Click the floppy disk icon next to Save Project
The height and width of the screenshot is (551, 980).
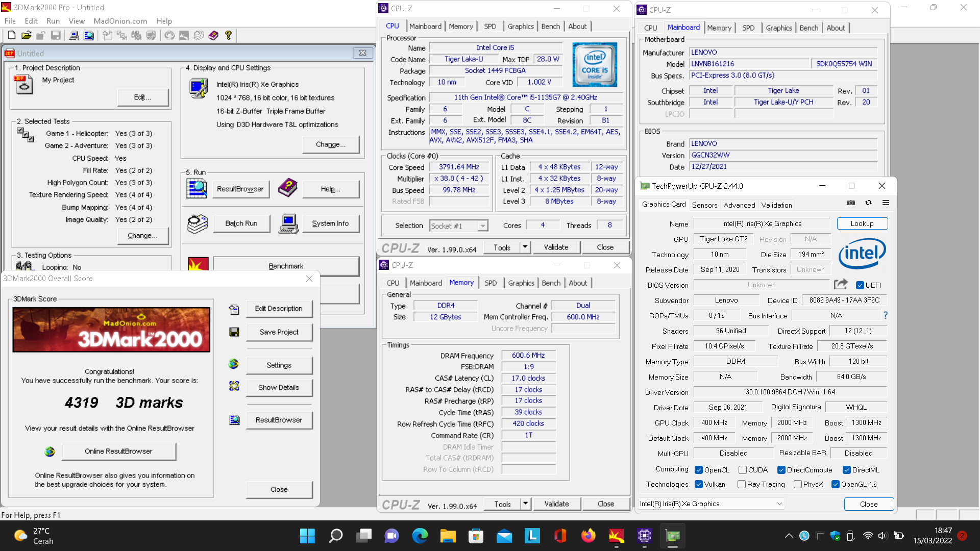[x=234, y=332]
